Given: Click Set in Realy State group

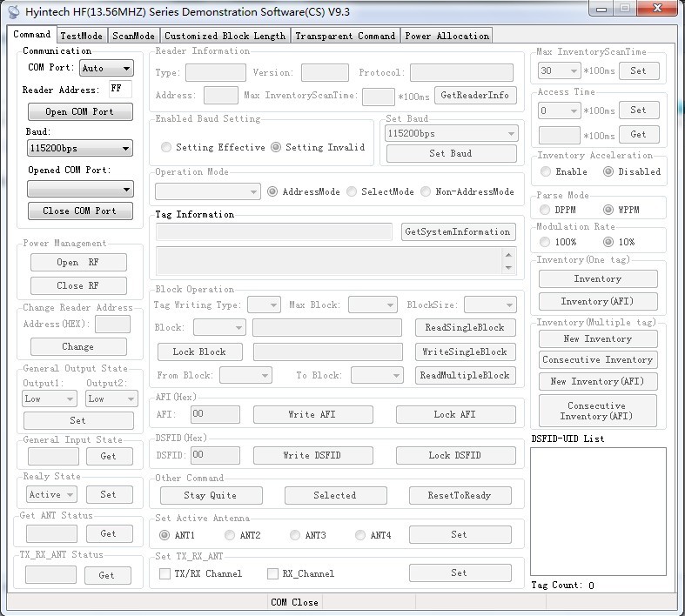Looking at the screenshot, I should click(109, 495).
